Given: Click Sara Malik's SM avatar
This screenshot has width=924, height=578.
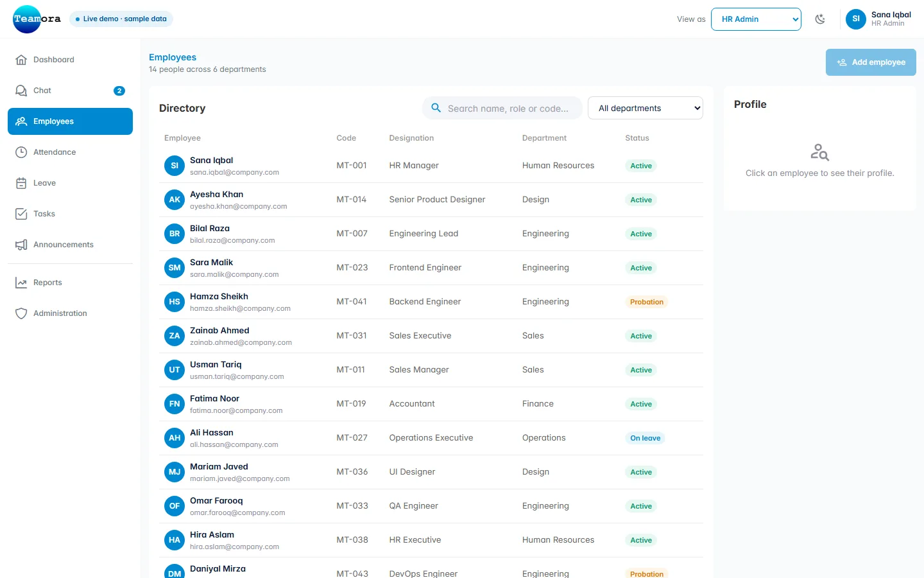Looking at the screenshot, I should click(175, 268).
